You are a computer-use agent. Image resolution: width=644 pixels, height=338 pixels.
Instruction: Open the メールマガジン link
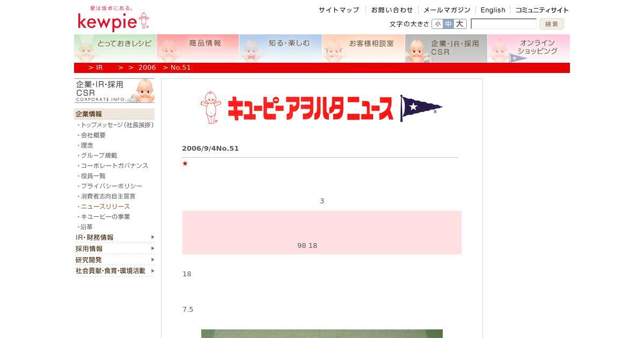447,10
